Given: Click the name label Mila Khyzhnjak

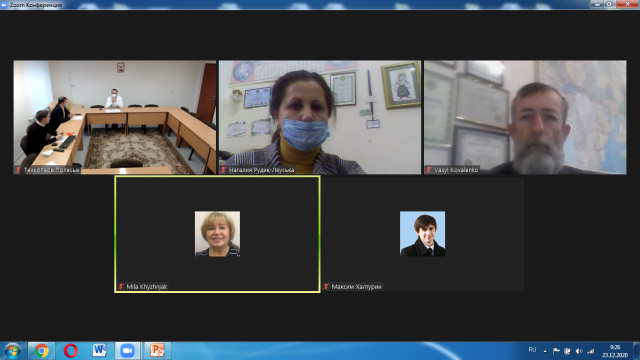Looking at the screenshot, I should [147, 287].
